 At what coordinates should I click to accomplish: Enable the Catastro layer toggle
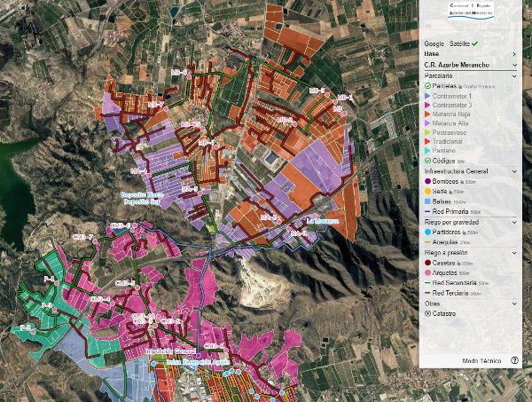[428, 314]
